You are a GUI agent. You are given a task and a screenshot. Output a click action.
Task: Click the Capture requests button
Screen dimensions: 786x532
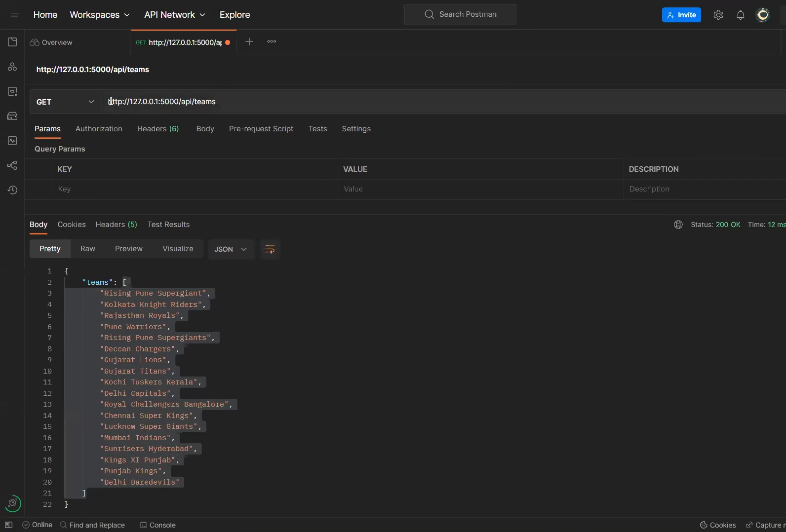pyautogui.click(x=765, y=525)
